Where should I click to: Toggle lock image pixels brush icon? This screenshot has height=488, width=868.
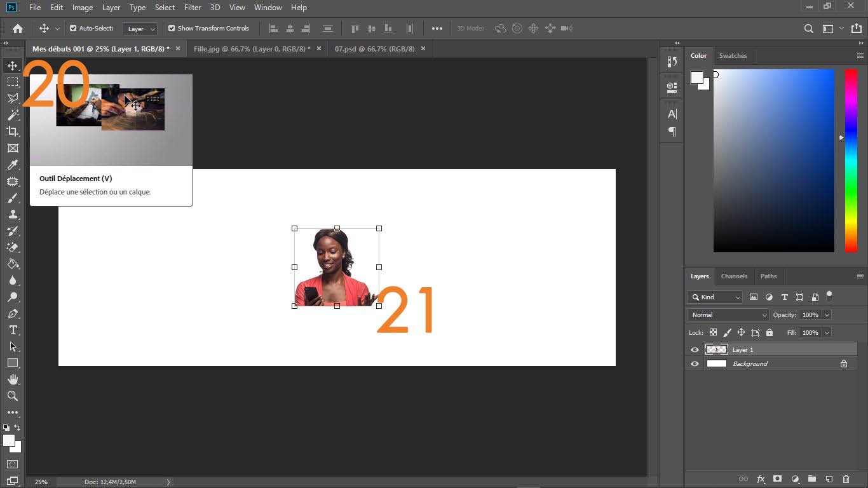pyautogui.click(x=727, y=332)
